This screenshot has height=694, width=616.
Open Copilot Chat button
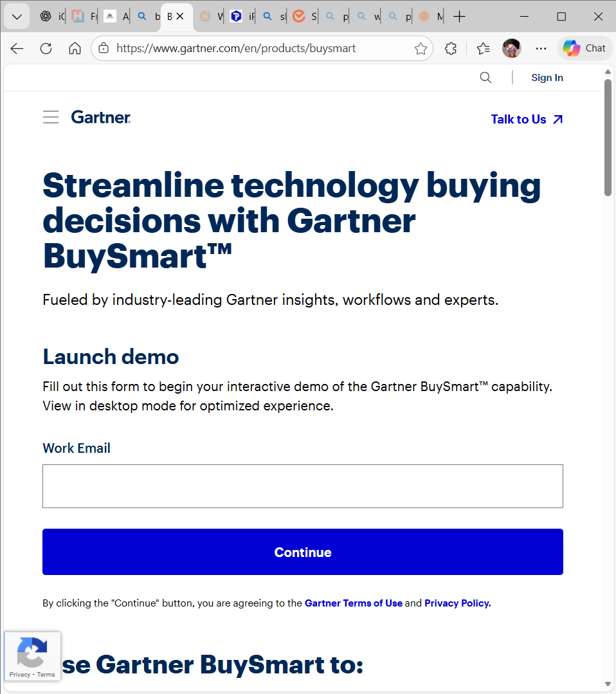point(584,48)
